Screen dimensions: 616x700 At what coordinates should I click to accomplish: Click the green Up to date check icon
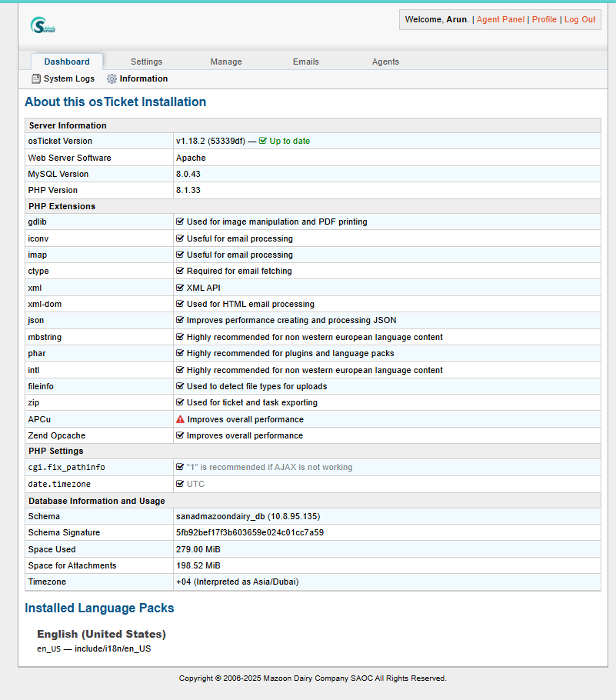click(263, 142)
